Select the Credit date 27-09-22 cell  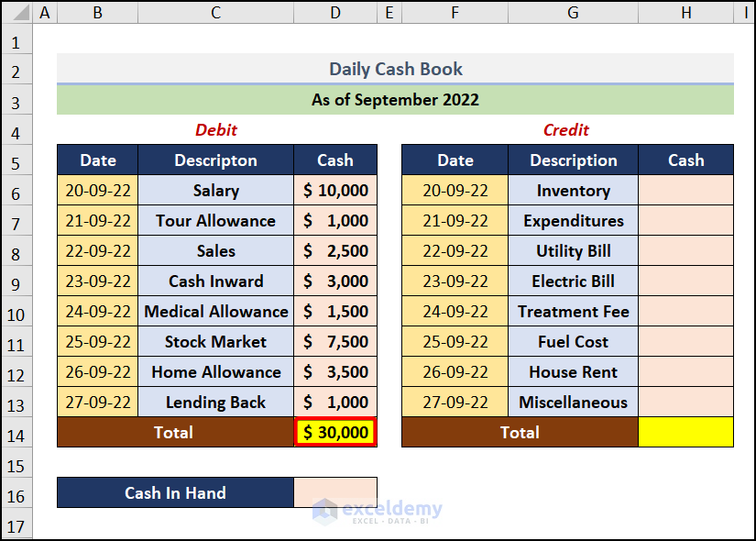click(x=455, y=402)
